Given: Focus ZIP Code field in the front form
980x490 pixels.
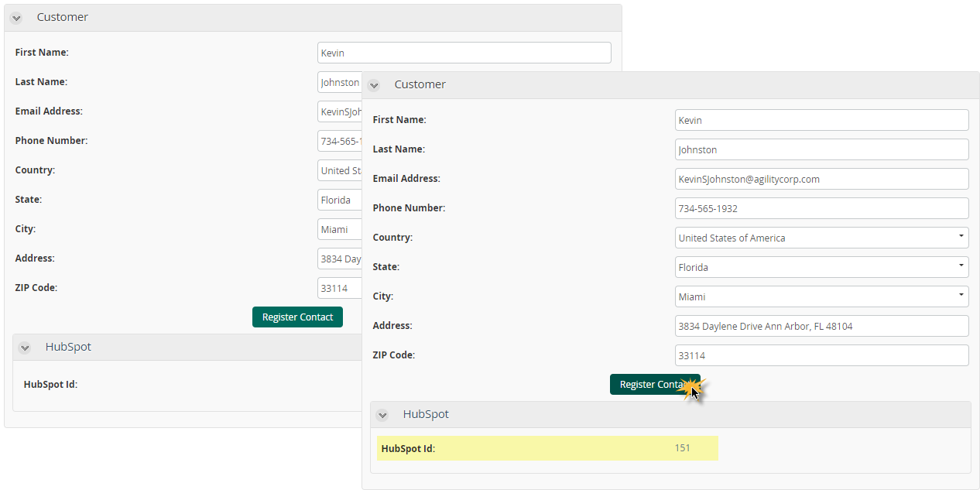Looking at the screenshot, I should coord(822,355).
